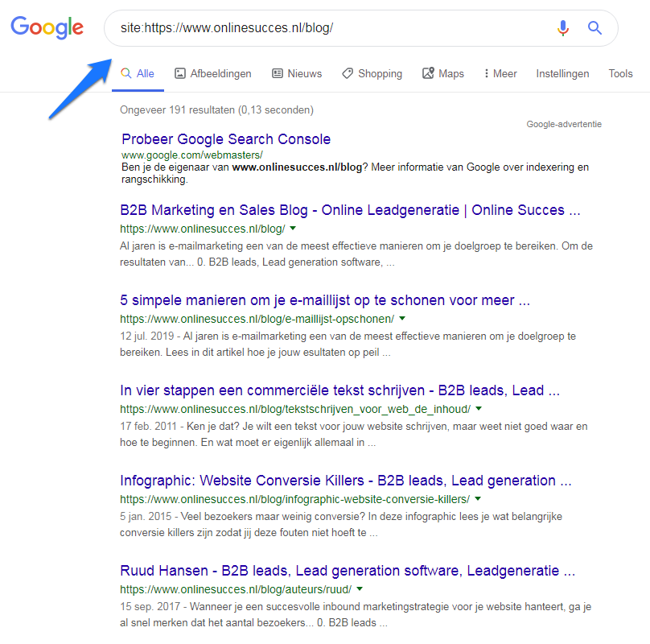This screenshot has width=650, height=644.
Task: Click the blog/e-maillijst-opschonen/ result URL
Action: pyautogui.click(x=257, y=319)
